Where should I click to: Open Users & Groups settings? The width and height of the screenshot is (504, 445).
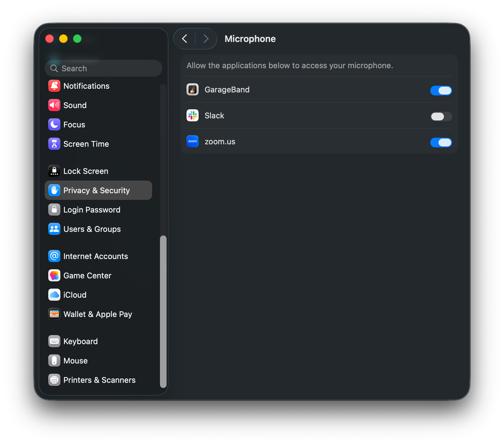pos(92,229)
